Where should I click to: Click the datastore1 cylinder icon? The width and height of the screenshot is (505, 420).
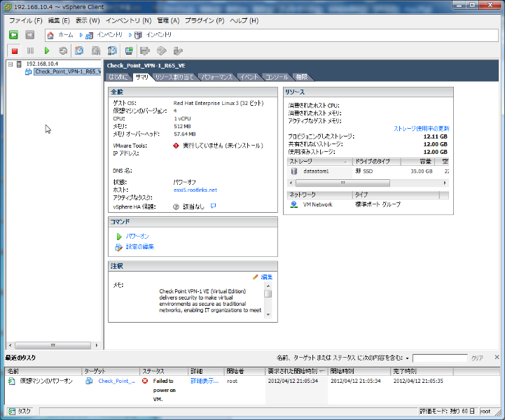pyautogui.click(x=294, y=171)
